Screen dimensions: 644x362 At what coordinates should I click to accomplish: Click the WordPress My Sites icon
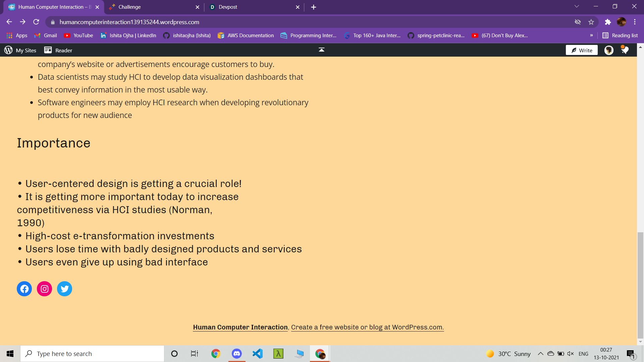tap(8, 50)
